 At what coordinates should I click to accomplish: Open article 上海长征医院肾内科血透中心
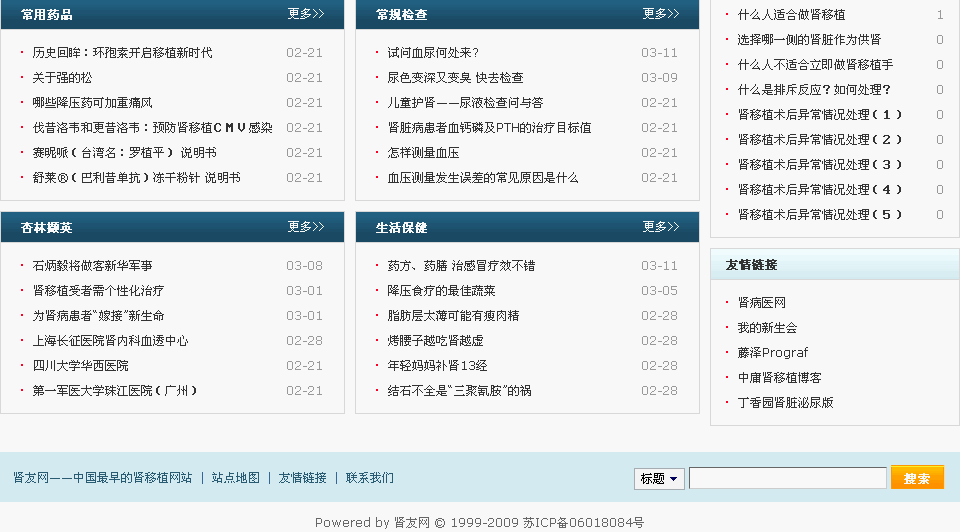click(x=110, y=341)
